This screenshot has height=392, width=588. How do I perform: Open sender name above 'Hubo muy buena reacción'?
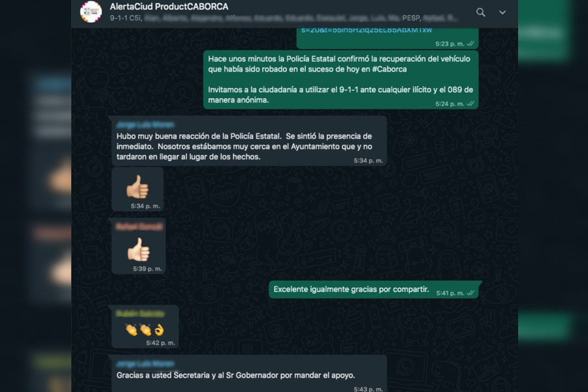pyautogui.click(x=145, y=125)
